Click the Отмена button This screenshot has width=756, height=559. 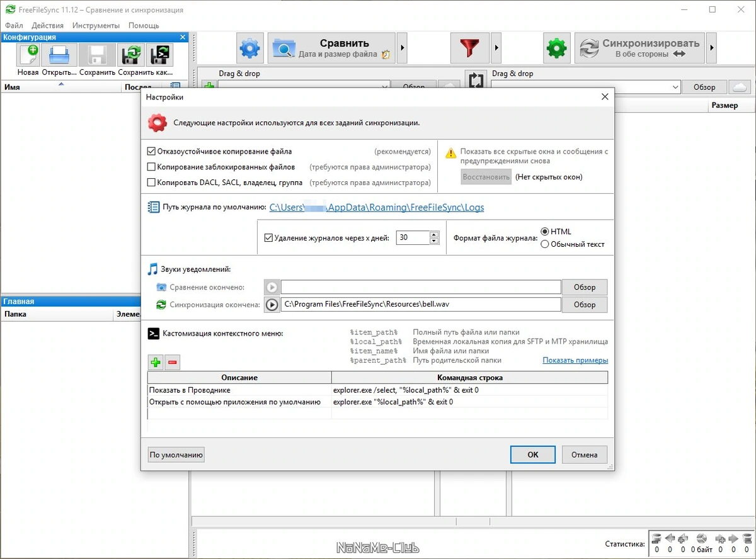pos(584,455)
